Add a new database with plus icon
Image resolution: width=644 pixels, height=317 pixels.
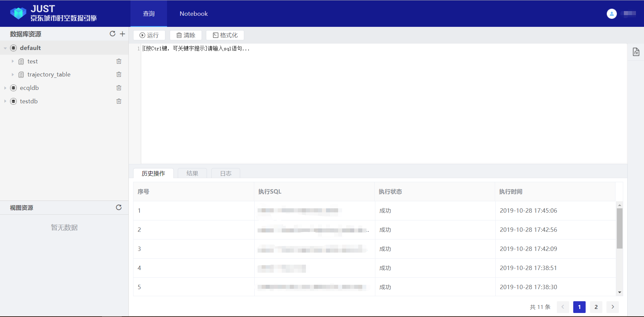coord(122,34)
